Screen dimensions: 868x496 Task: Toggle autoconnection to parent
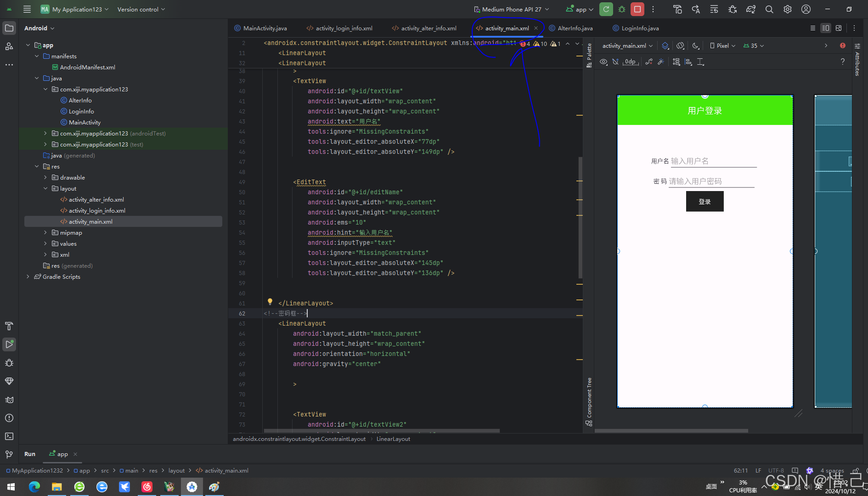[616, 62]
